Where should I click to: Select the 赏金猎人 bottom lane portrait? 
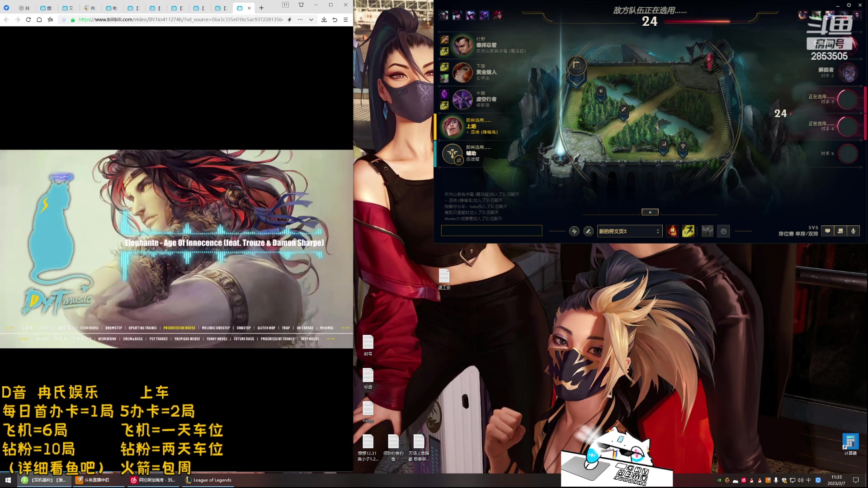pos(462,72)
